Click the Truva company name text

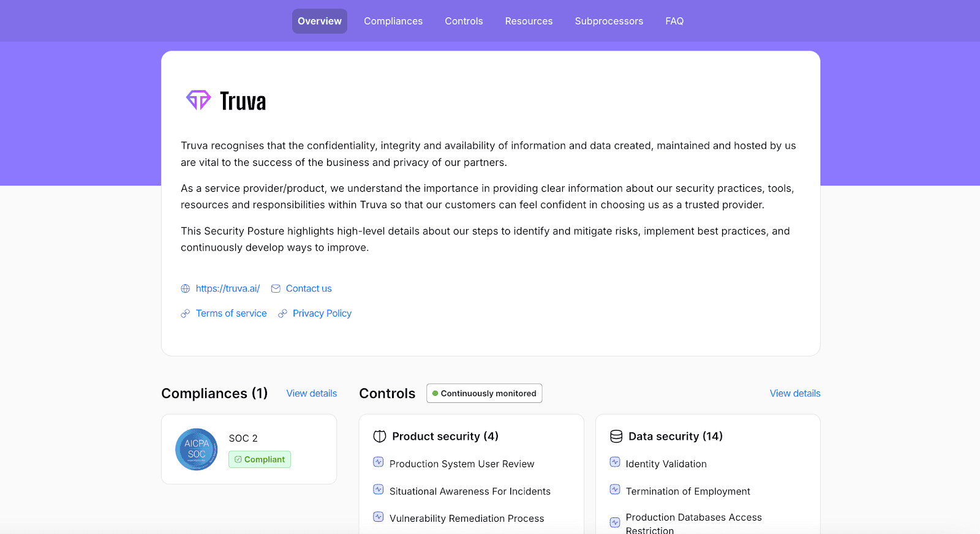[x=243, y=102]
